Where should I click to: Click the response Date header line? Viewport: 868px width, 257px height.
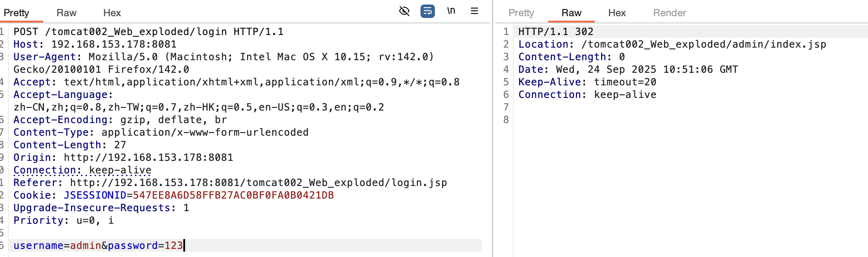tap(628, 70)
